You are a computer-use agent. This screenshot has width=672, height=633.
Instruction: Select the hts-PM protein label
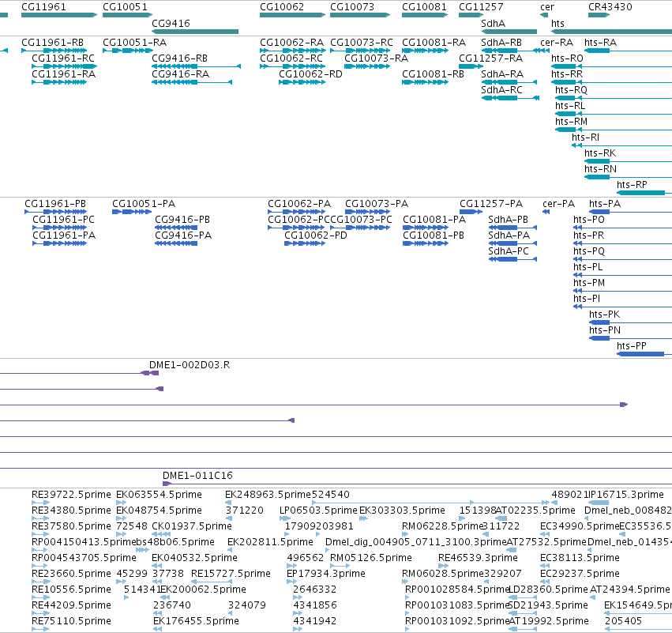point(589,283)
